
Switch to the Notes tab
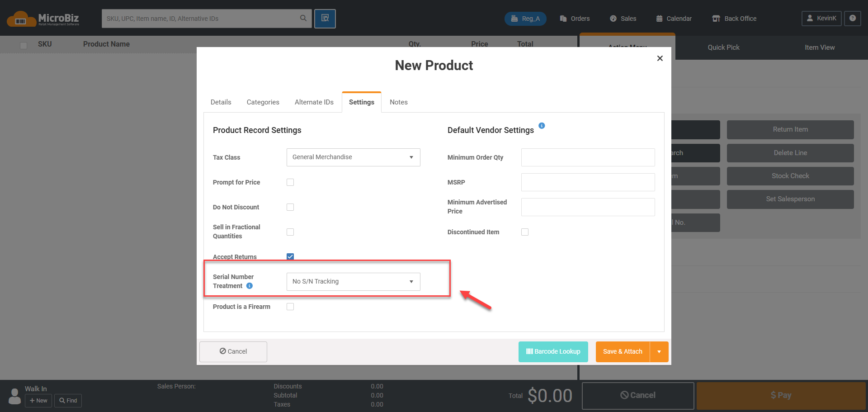[x=399, y=102]
